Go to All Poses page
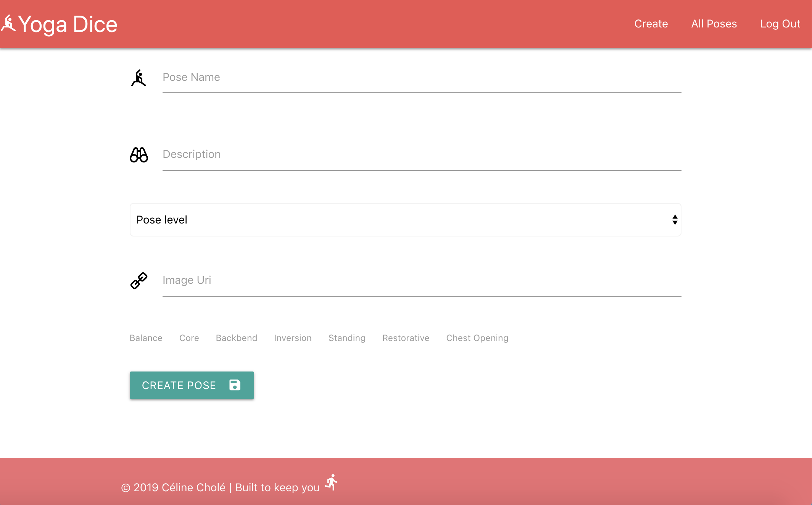 coord(714,24)
